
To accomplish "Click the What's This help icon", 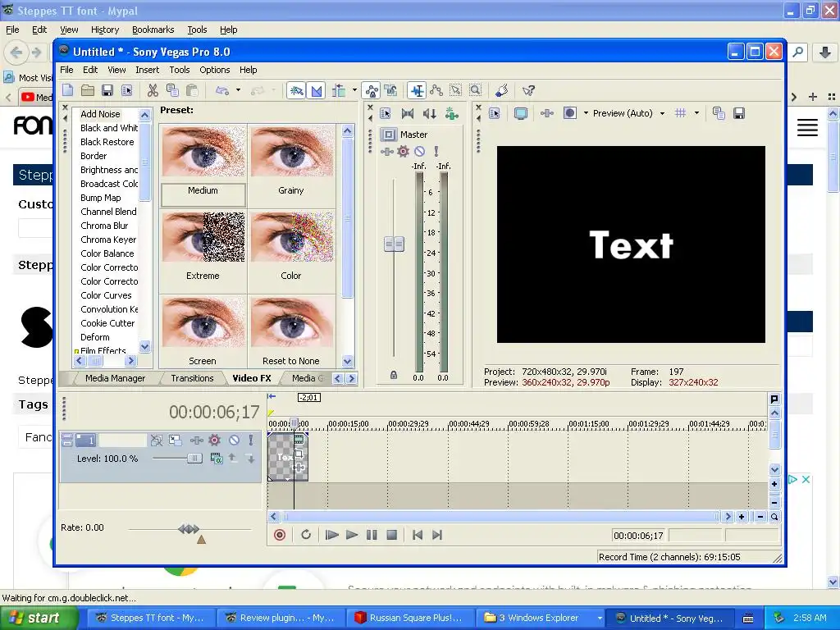I will click(x=528, y=90).
